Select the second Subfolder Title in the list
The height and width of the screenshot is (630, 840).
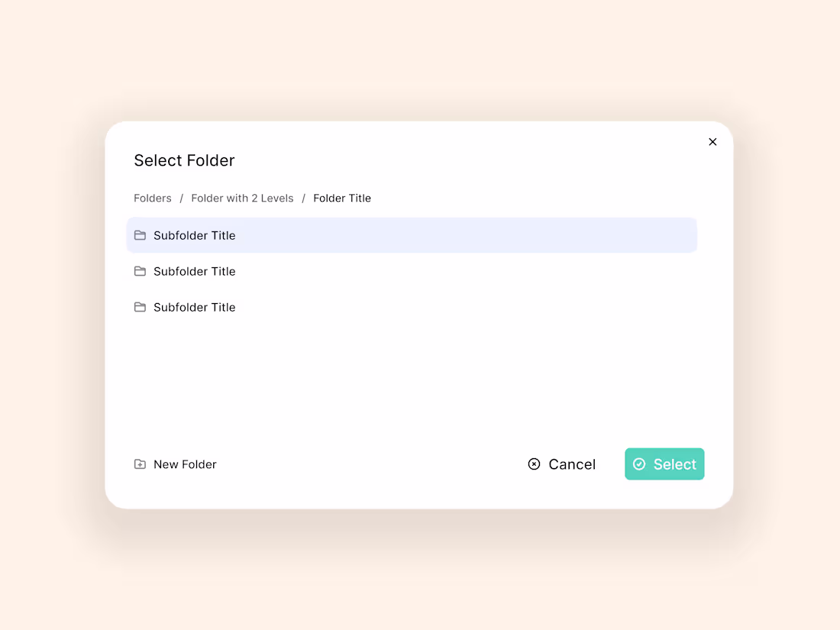tap(195, 271)
